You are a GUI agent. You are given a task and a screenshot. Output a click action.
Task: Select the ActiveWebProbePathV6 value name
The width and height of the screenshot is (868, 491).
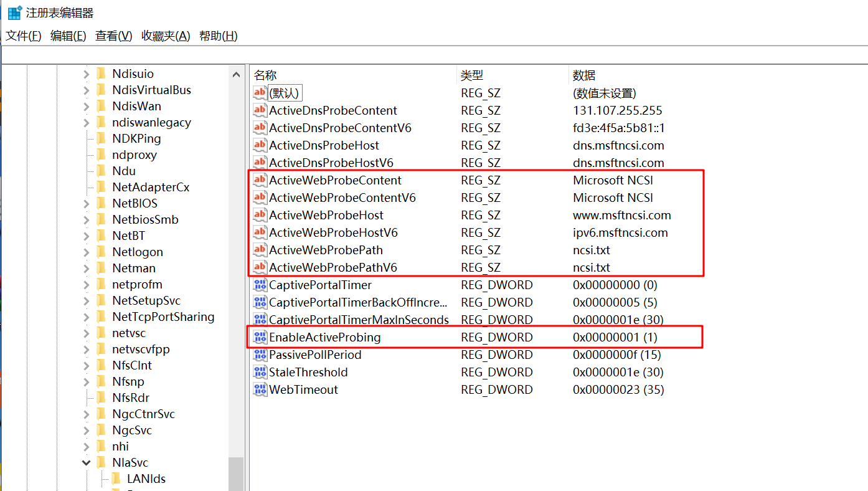333,268
